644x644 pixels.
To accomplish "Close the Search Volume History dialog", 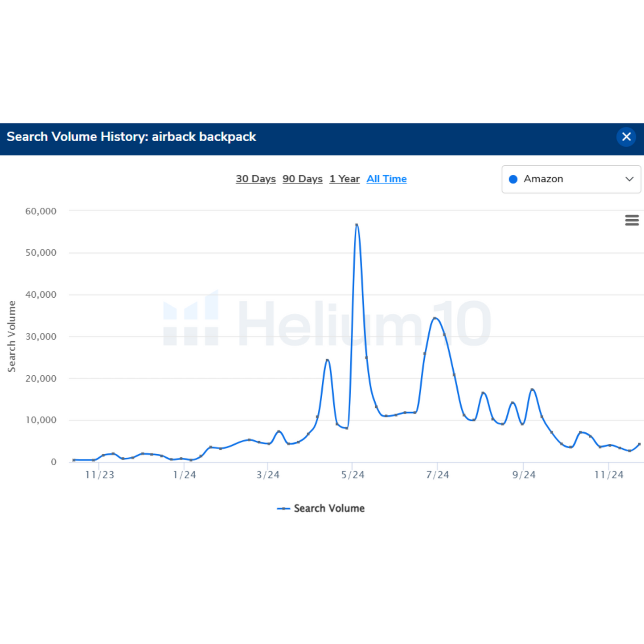I will tap(626, 137).
